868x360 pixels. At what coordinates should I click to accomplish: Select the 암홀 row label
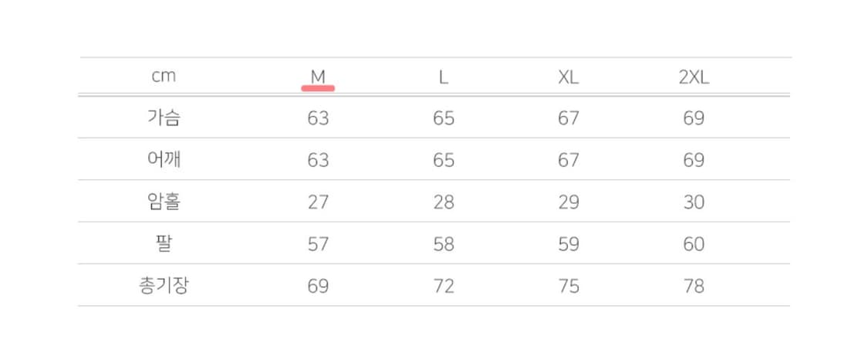tap(164, 202)
